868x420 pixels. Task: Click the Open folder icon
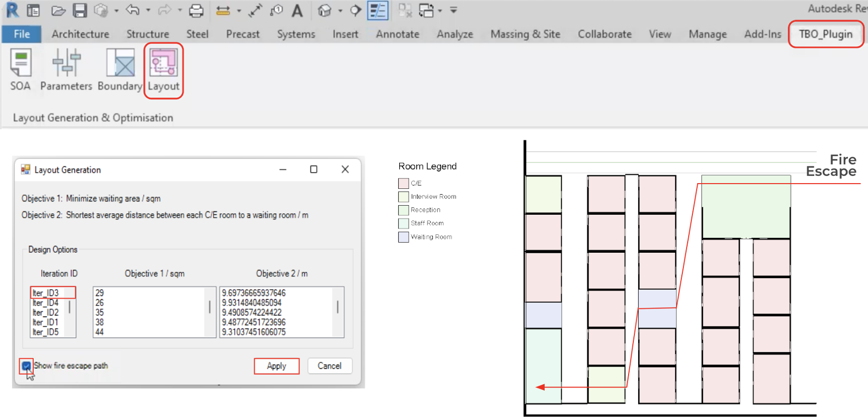point(58,11)
